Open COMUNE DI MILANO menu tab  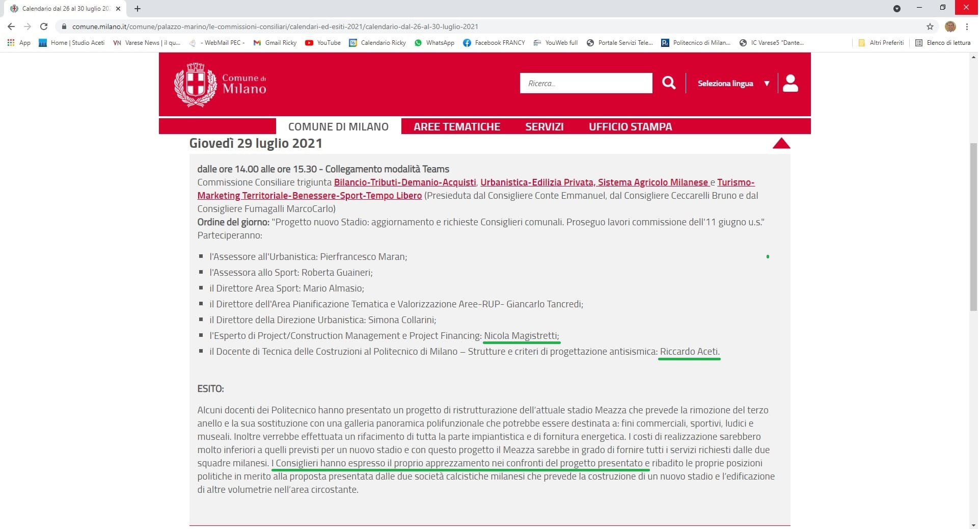tap(338, 126)
